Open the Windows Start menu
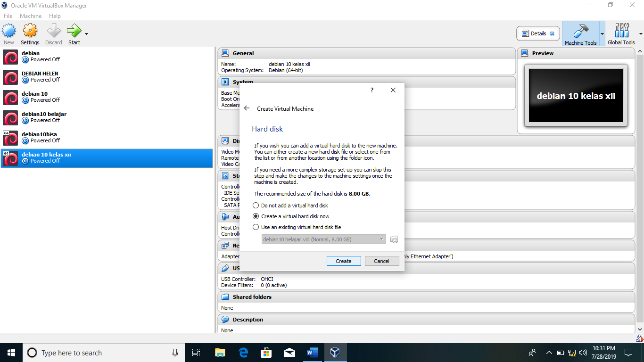This screenshot has height=362, width=644. click(x=11, y=353)
